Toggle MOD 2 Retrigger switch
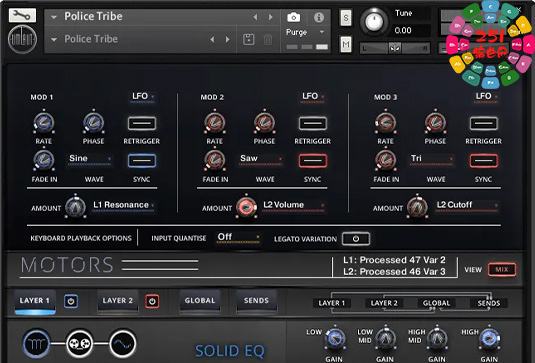535x363 pixels. [313, 123]
